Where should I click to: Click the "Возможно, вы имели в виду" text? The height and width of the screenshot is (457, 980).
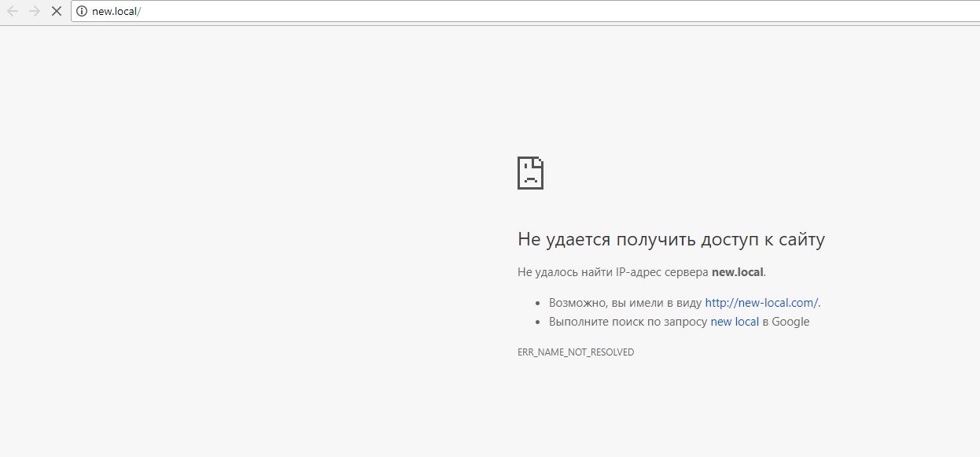(x=625, y=303)
